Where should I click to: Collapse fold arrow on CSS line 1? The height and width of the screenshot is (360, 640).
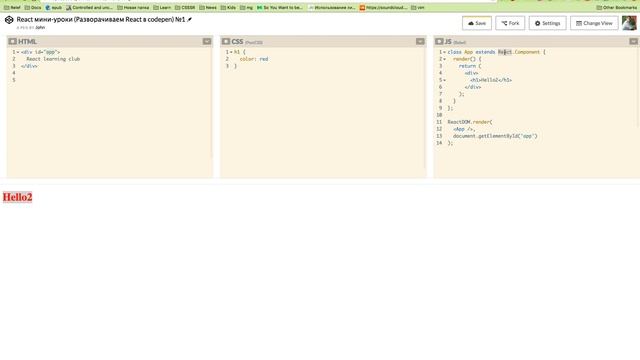(x=231, y=52)
